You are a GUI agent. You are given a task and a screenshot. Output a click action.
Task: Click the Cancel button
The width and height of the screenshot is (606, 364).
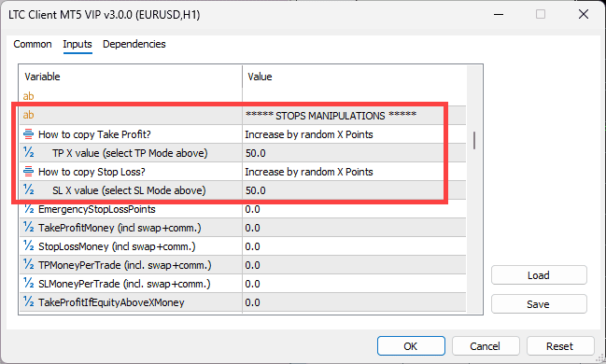[486, 346]
